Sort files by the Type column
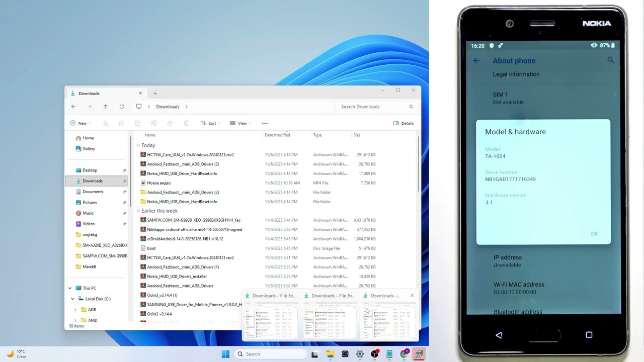The height and width of the screenshot is (362, 644). [x=317, y=135]
